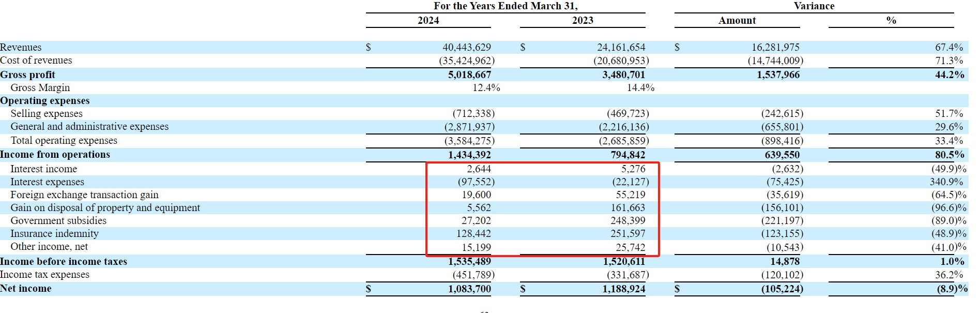Select the Variance heading
The height and width of the screenshot is (313, 980).
(814, 6)
